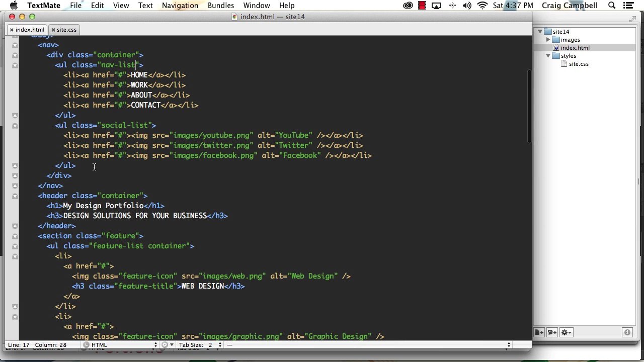Open the volume control icon
The height and width of the screenshot is (362, 644).
coord(467,6)
